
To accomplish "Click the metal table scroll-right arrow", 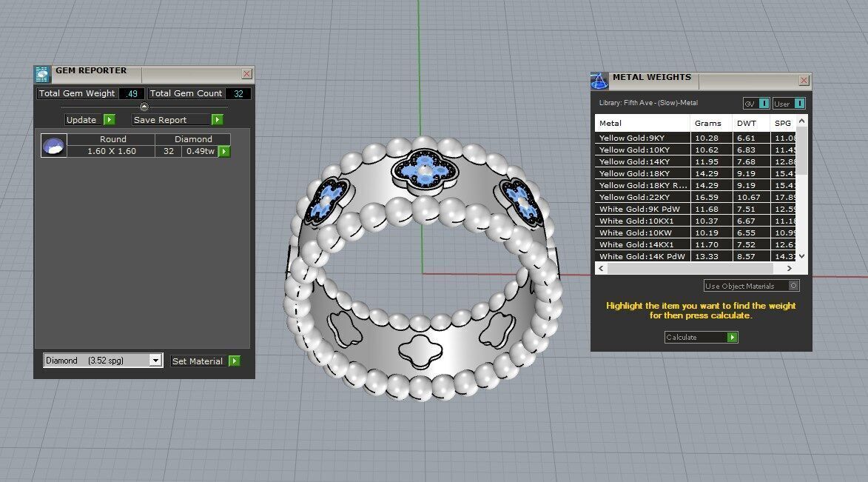I will [x=790, y=268].
